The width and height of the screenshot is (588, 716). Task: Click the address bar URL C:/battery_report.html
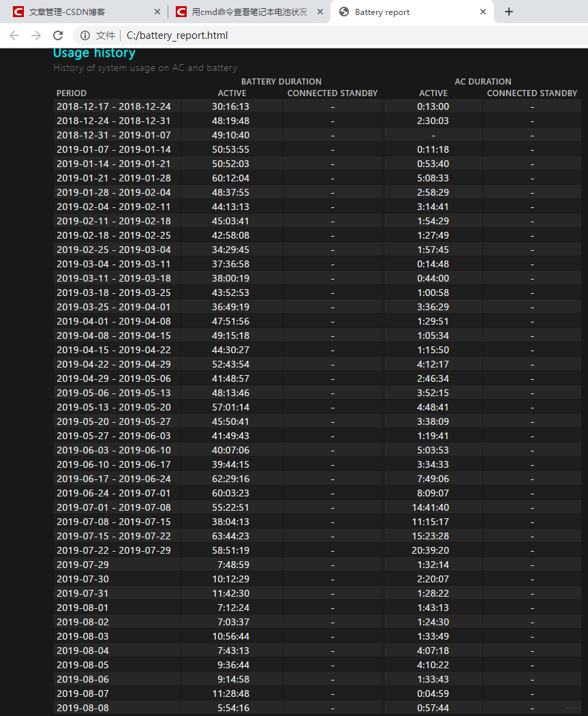177,35
